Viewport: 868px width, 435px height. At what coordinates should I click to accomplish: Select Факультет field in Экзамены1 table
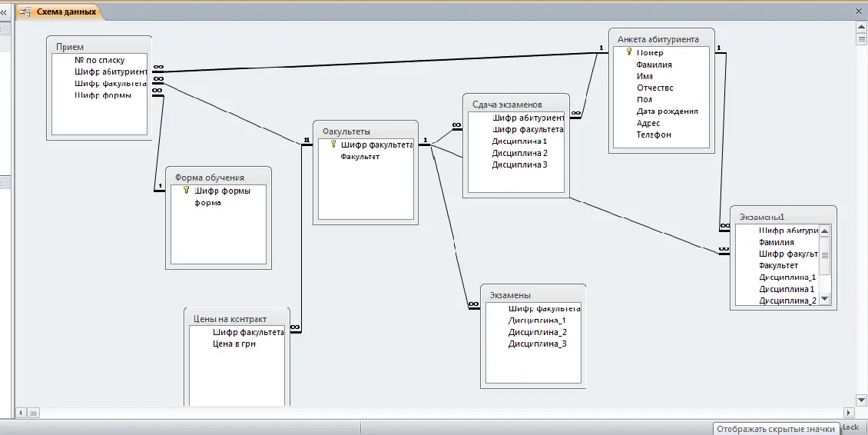pyautogui.click(x=777, y=265)
